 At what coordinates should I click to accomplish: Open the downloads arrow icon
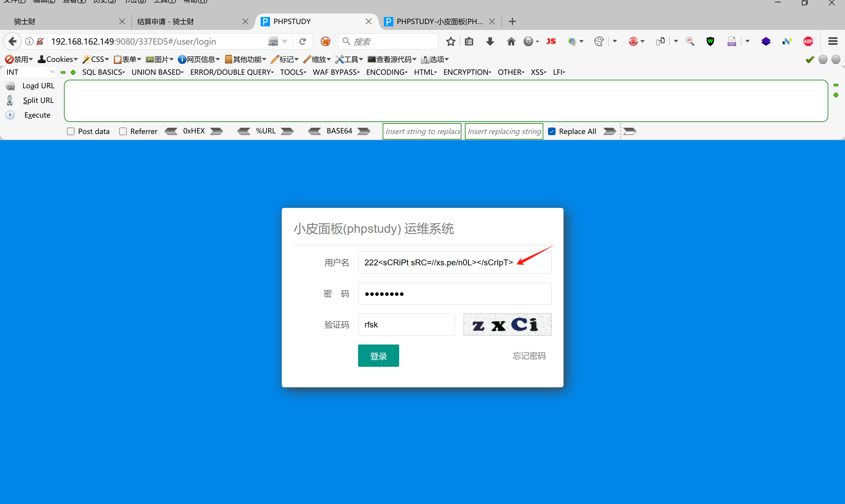[x=490, y=41]
